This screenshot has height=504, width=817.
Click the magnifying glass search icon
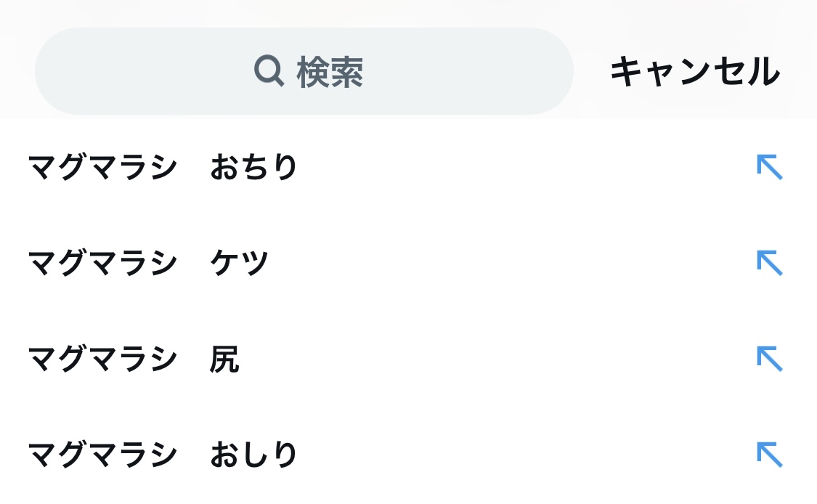(269, 70)
